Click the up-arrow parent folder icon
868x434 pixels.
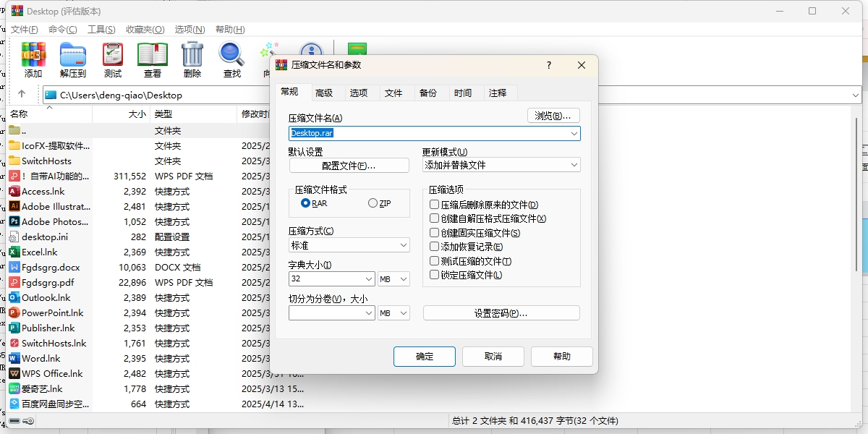22,94
